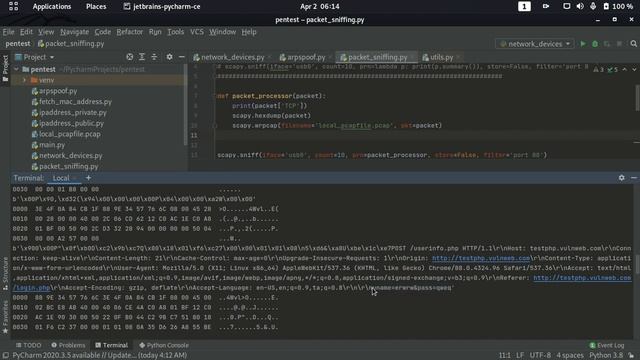Image resolution: width=640 pixels, height=360 pixels.
Task: Open http://testphp.vulnweb.com Origin link in terminal
Action: 481,258
